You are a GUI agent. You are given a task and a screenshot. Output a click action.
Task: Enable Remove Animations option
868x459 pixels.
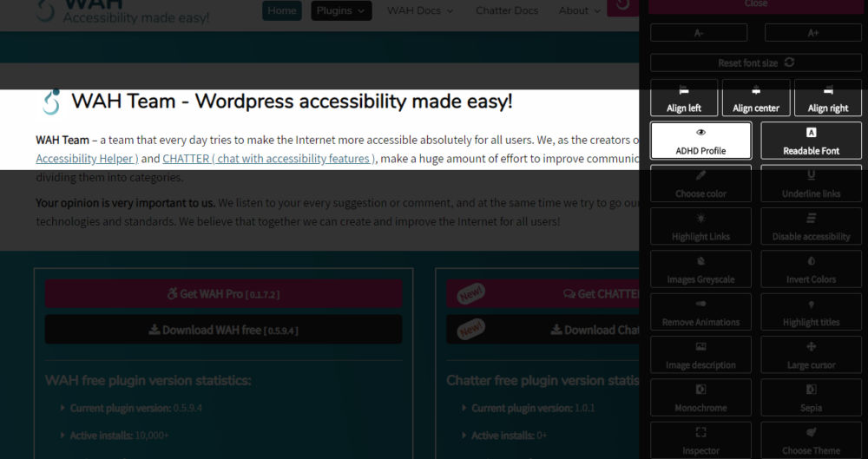tap(700, 312)
